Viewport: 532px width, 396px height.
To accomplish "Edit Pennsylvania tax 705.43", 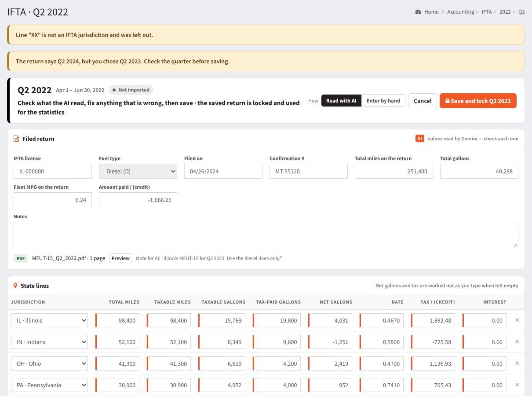I will click(x=433, y=385).
